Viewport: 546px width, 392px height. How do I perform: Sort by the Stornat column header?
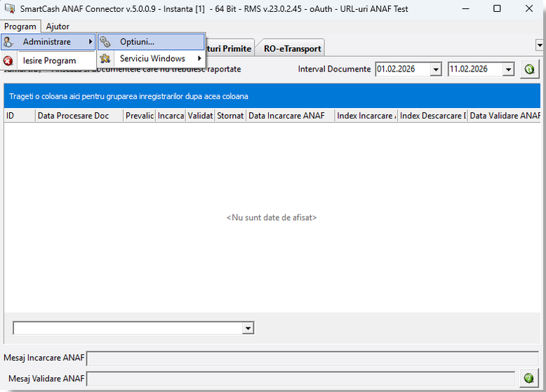point(230,116)
